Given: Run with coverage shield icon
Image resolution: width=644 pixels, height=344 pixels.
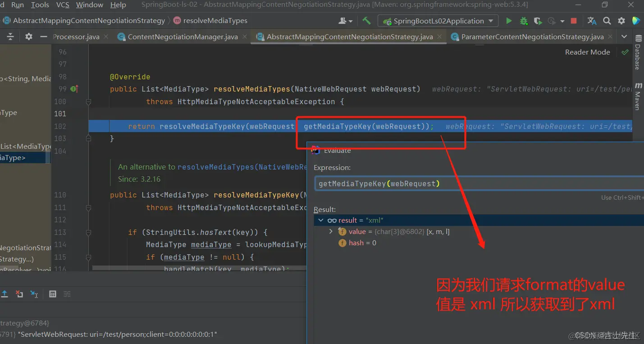Looking at the screenshot, I should pyautogui.click(x=537, y=21).
